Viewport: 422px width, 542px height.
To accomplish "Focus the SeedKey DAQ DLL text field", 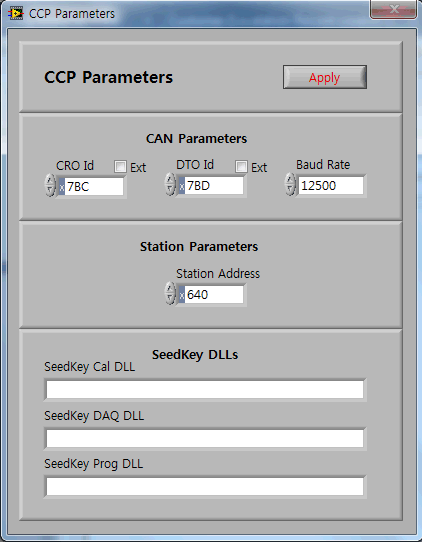I will click(205, 439).
